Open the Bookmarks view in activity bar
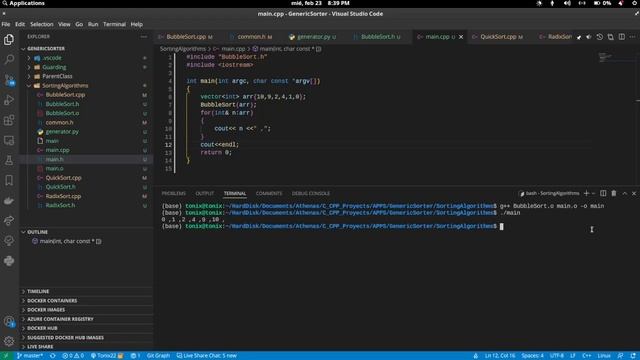Viewport: 640px width, 360px height. pos(9,180)
